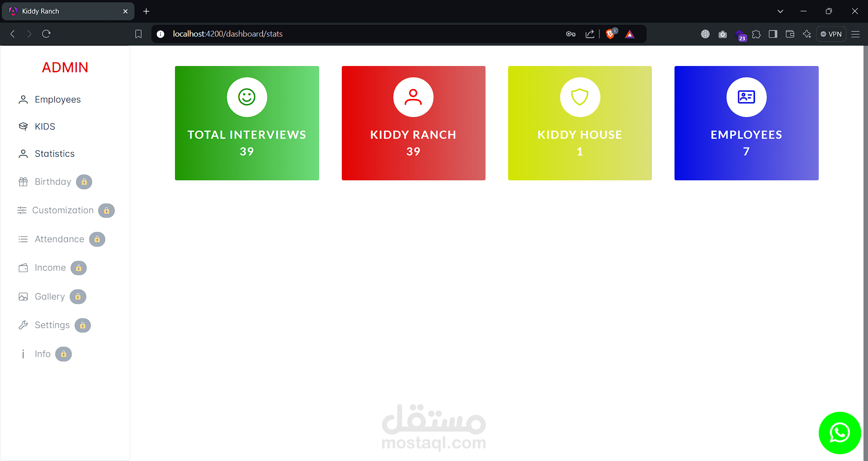The width and height of the screenshot is (868, 461).
Task: Click the smiley icon on Total Interviews card
Action: tap(247, 97)
